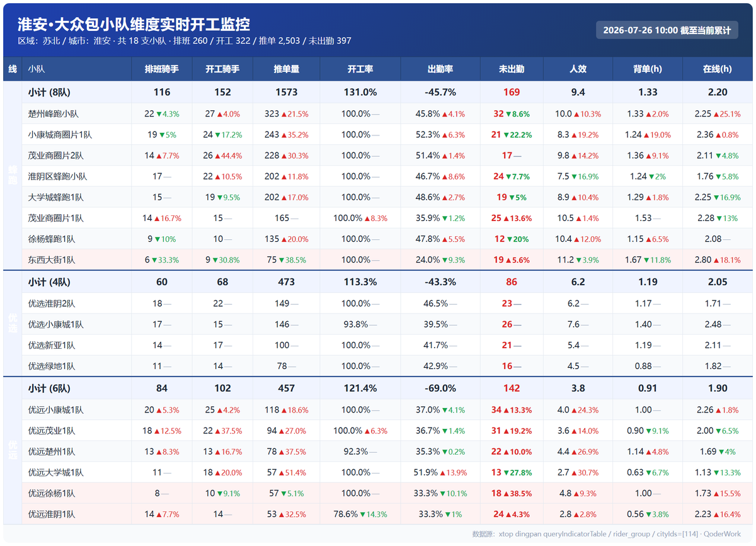Screen dimensions: 756x546
Task: Select team name 茂业商圈片2队
Action: (56, 156)
